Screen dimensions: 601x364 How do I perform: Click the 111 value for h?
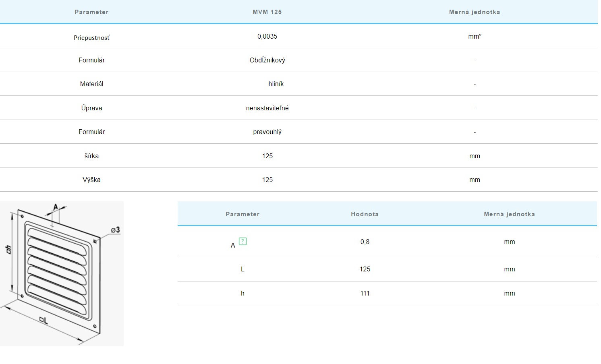365,293
